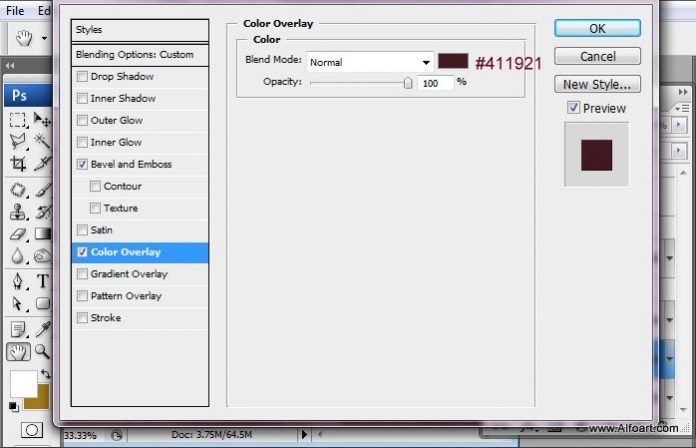Select the Clone Stamp tool
The height and width of the screenshot is (448, 696).
(18, 212)
